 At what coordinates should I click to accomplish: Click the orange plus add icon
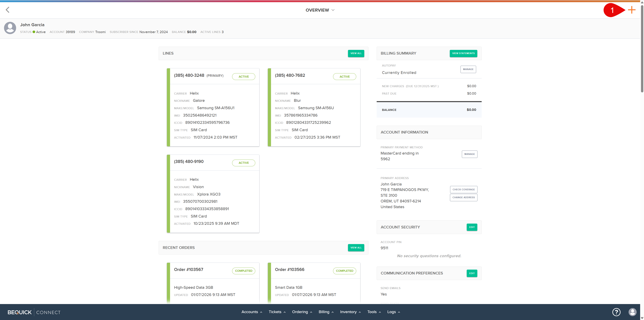click(631, 10)
